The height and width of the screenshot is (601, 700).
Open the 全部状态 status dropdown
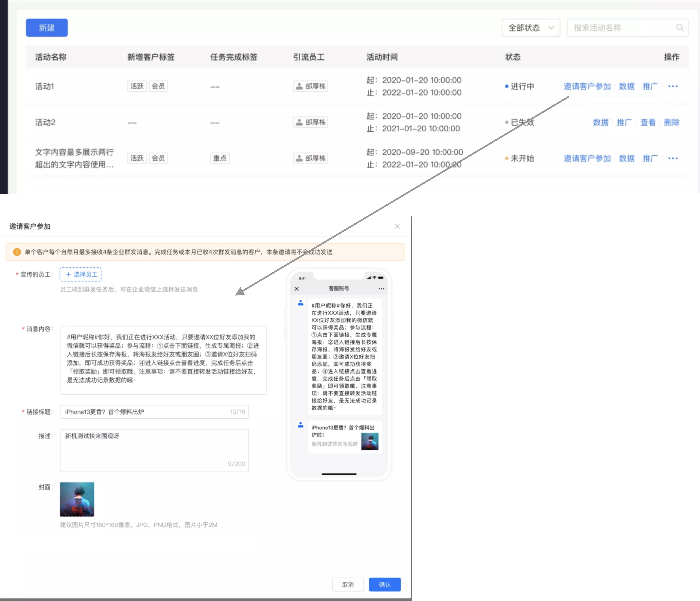tap(531, 28)
